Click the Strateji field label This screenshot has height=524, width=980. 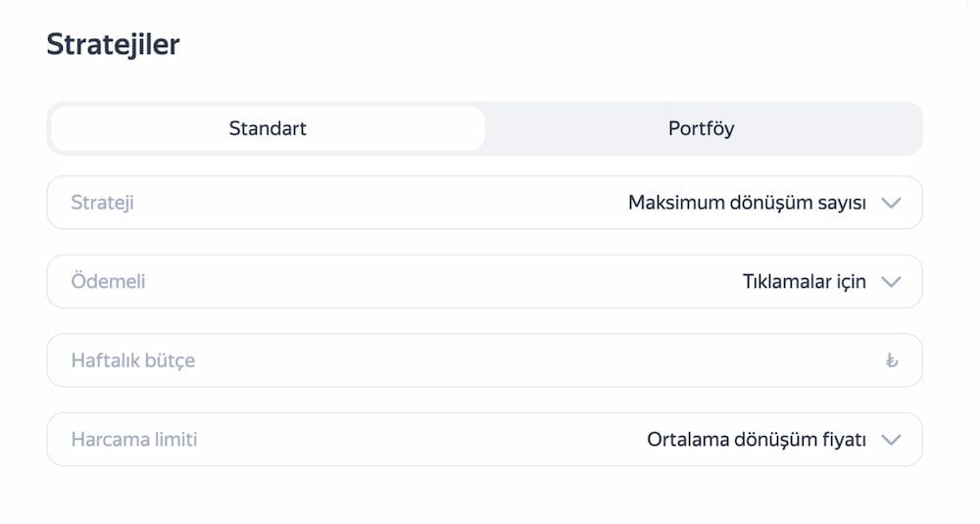(102, 203)
